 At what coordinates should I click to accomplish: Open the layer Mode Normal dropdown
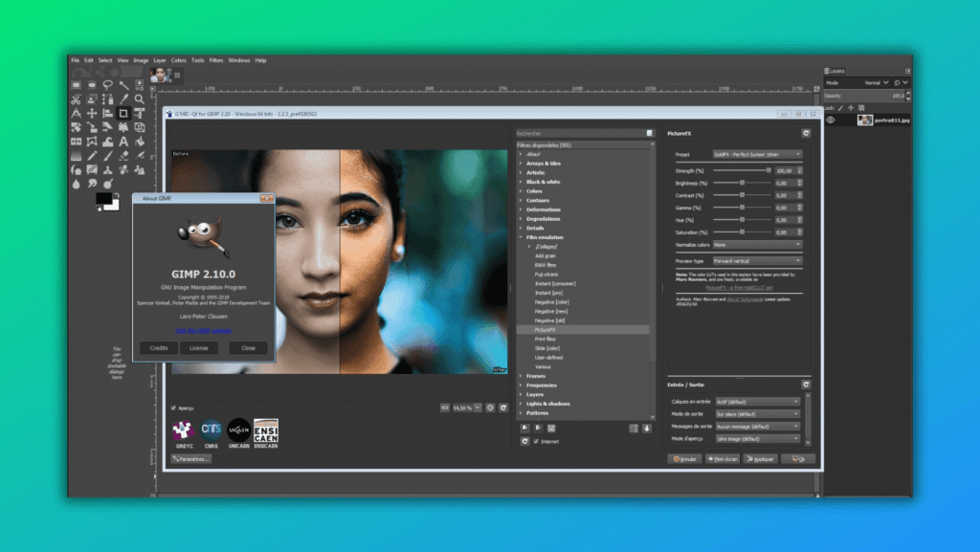[x=857, y=82]
